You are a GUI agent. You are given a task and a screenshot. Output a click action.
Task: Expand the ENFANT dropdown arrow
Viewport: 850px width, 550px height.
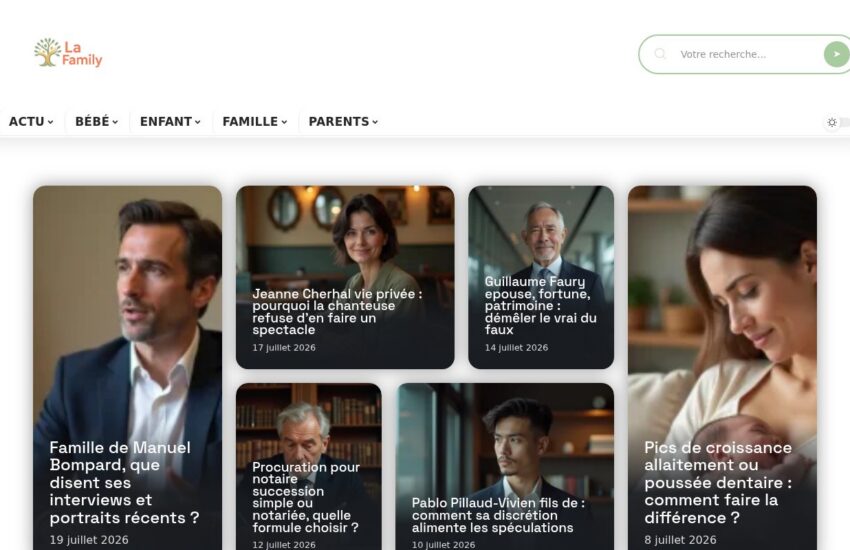pyautogui.click(x=197, y=122)
